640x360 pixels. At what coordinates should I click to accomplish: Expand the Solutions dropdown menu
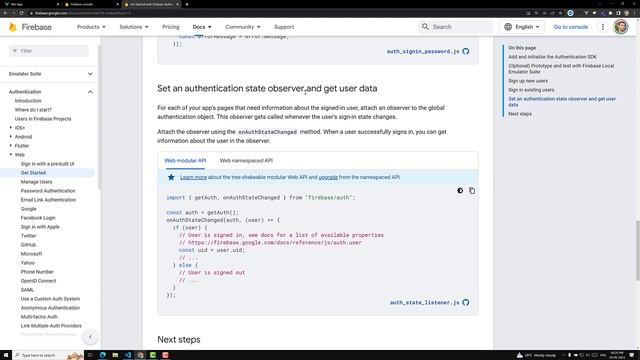[134, 27]
